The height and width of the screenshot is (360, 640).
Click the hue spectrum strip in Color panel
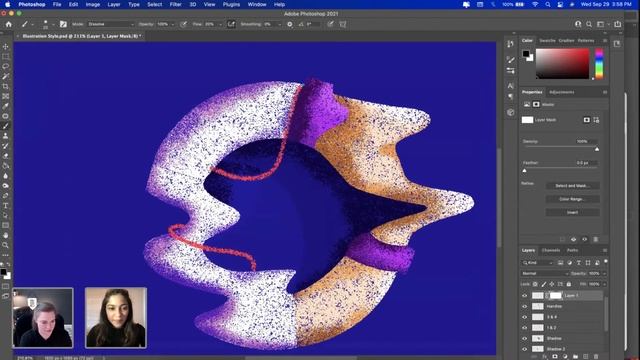click(x=599, y=64)
